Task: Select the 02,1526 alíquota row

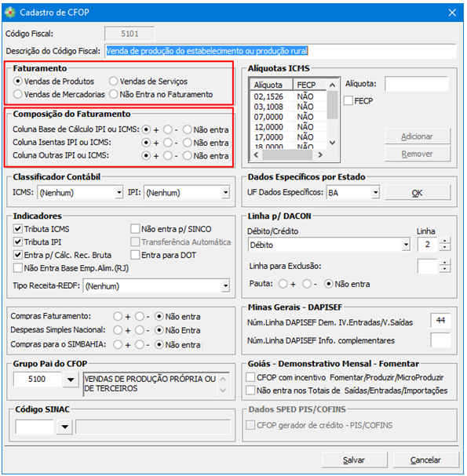Action: (x=289, y=96)
